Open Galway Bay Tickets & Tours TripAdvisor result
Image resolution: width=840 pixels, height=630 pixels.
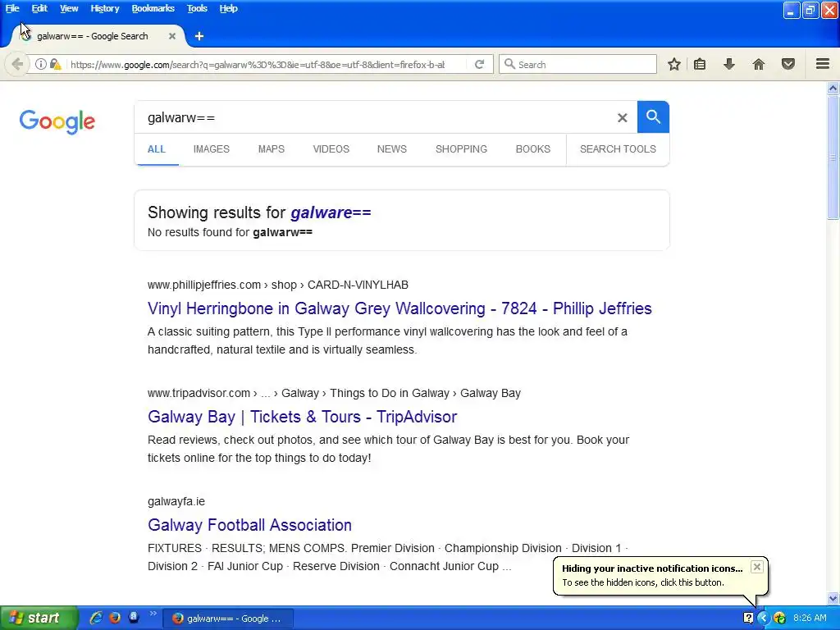302,417
